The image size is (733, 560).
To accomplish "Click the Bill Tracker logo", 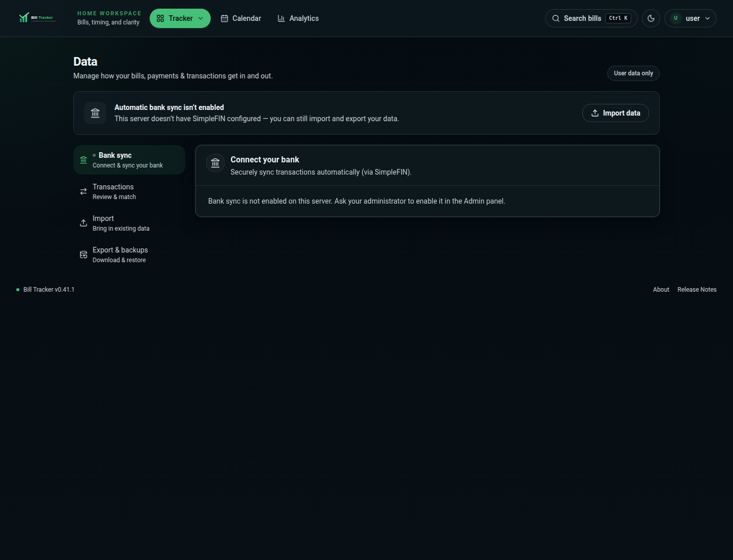I will [37, 18].
